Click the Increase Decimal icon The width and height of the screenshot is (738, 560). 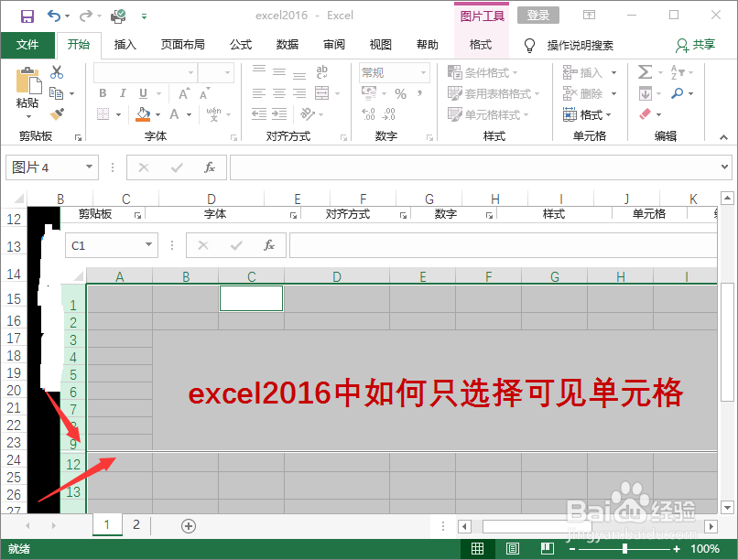point(368,113)
